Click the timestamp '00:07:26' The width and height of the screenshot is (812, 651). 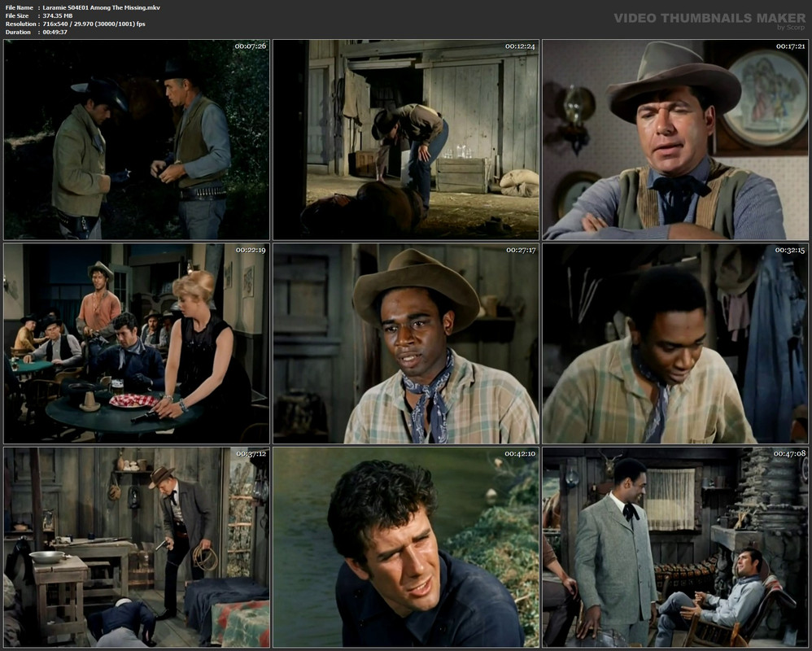[x=251, y=46]
